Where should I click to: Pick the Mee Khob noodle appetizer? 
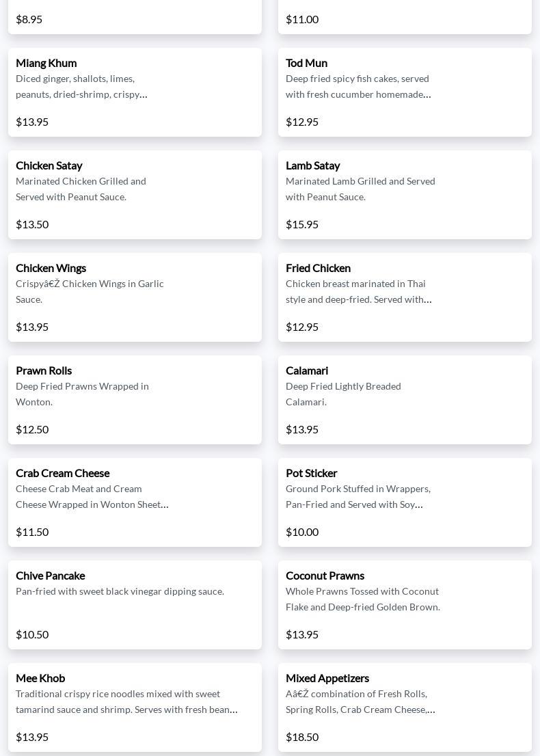(x=135, y=707)
